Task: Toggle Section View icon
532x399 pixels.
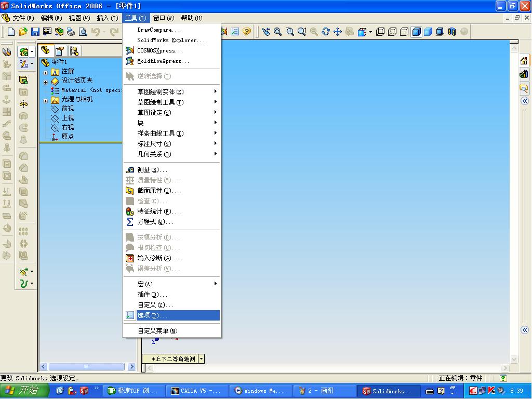Action: pyautogui.click(x=452, y=32)
